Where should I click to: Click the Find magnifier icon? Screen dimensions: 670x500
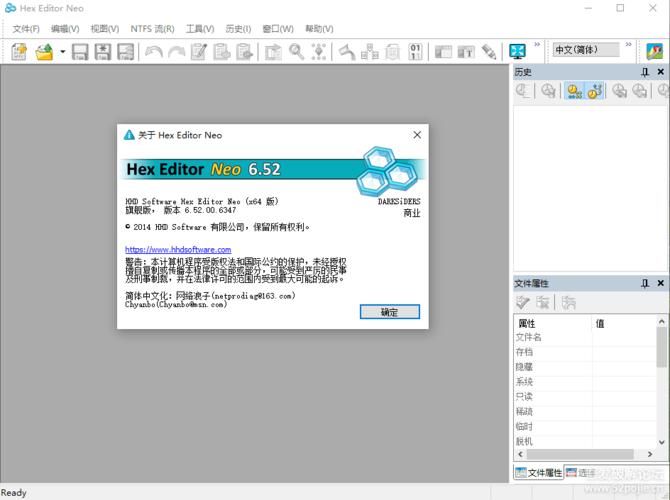(296, 52)
